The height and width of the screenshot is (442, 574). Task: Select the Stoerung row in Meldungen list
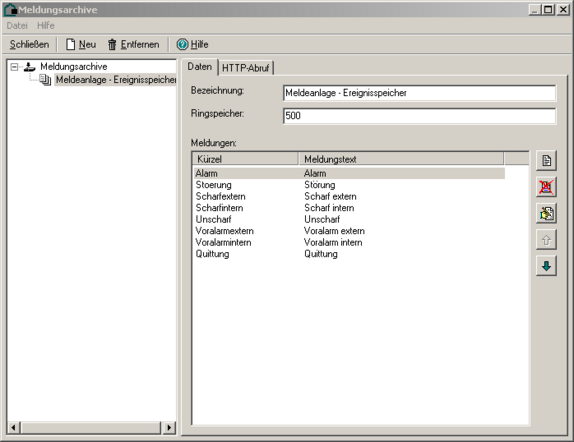point(349,185)
